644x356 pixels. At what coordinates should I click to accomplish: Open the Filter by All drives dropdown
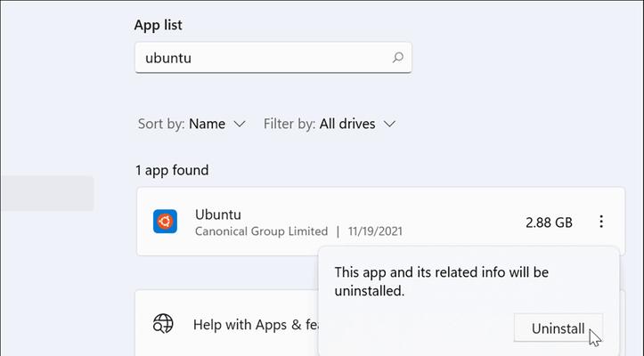tap(330, 124)
